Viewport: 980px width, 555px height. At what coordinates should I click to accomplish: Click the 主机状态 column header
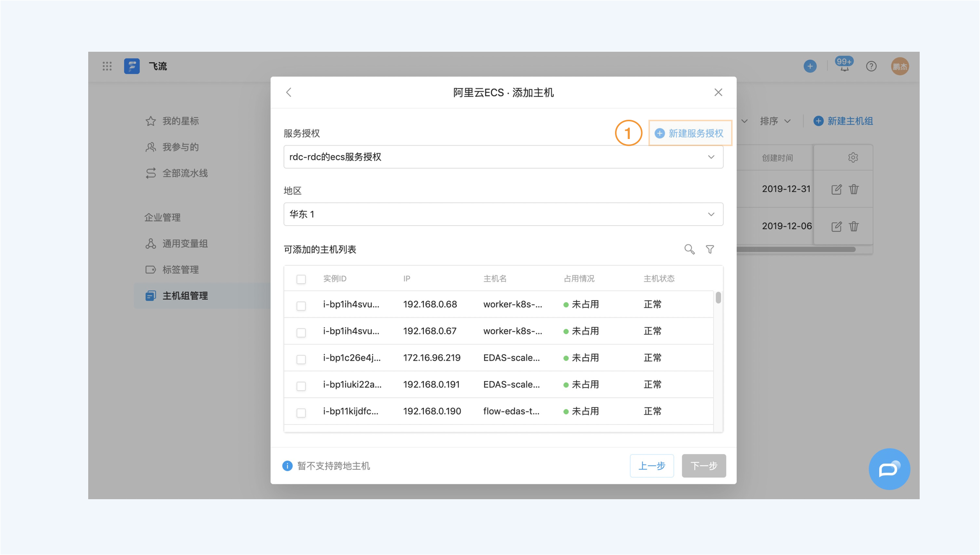(659, 279)
